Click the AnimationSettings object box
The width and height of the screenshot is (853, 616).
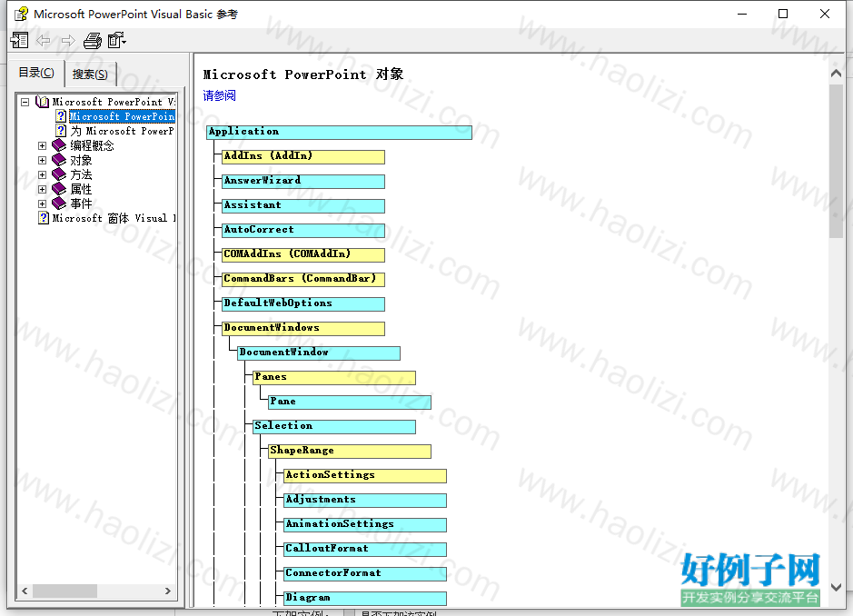pos(365,524)
